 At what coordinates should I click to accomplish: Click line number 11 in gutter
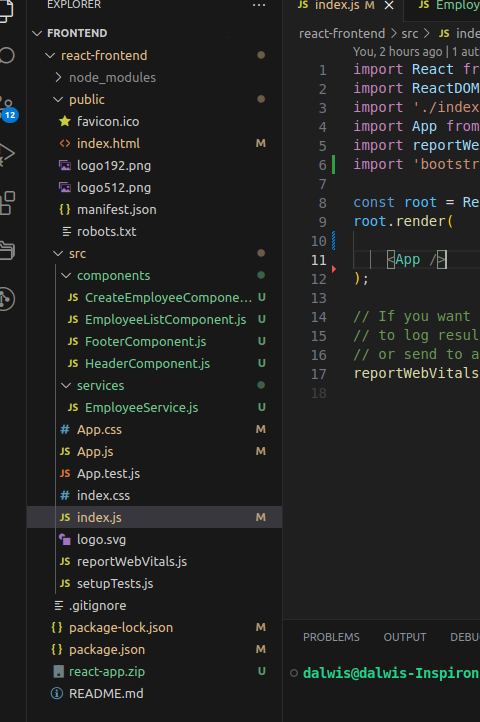[319, 260]
